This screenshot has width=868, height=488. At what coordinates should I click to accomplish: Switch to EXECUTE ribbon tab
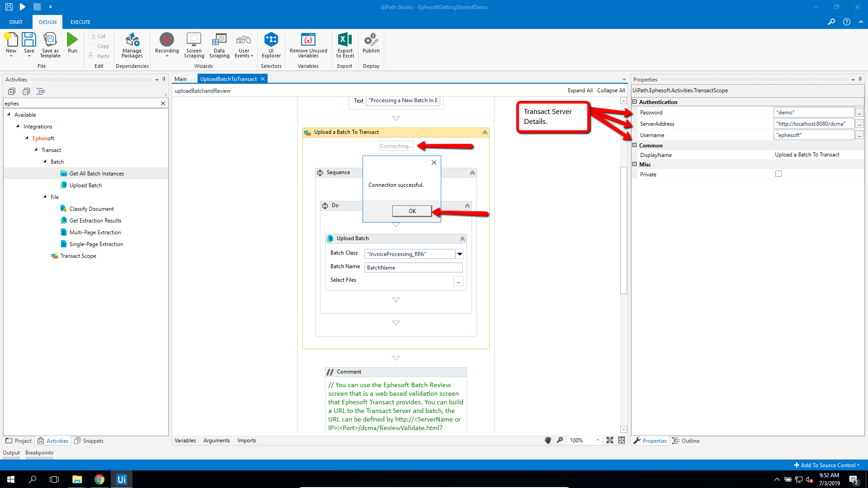80,22
